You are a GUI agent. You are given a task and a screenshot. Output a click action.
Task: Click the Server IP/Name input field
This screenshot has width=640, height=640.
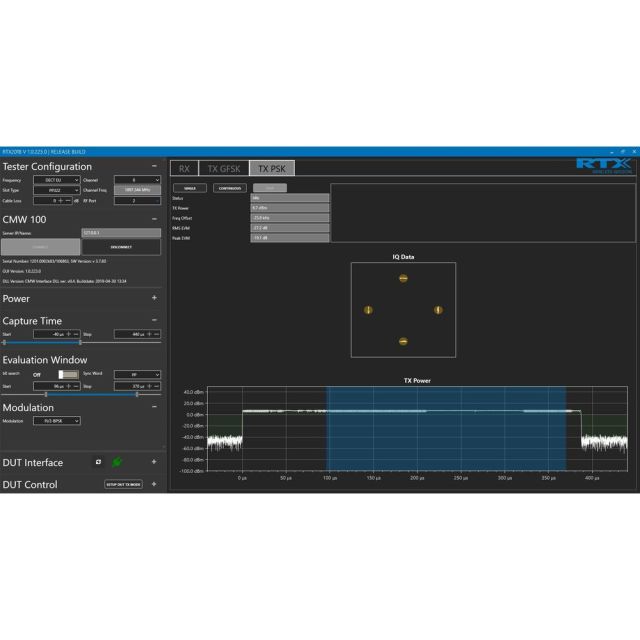(x=120, y=233)
